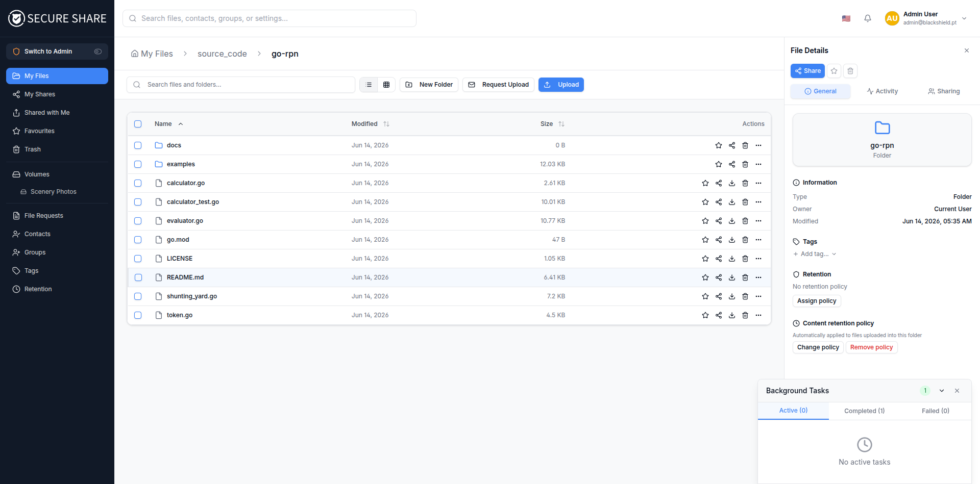Select README.md checkbox
980x484 pixels.
click(138, 277)
